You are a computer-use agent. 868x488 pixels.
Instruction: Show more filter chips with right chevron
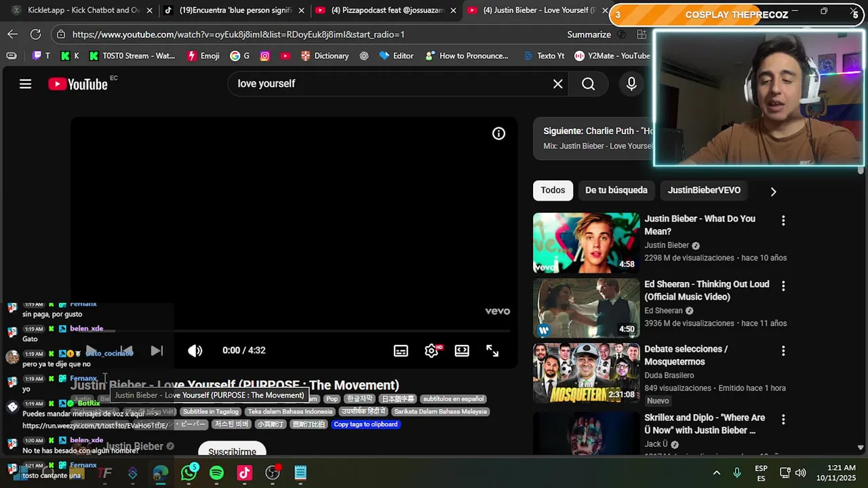[773, 191]
